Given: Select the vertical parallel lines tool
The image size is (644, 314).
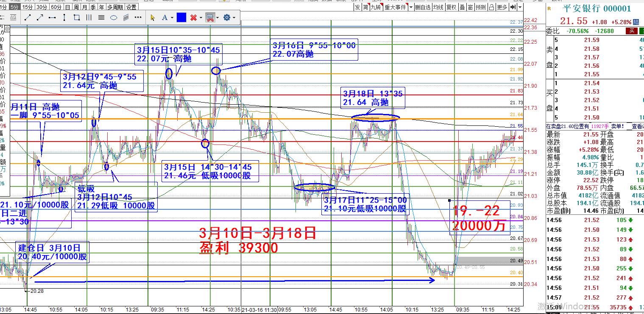Looking at the screenshot, I should (x=89, y=17).
